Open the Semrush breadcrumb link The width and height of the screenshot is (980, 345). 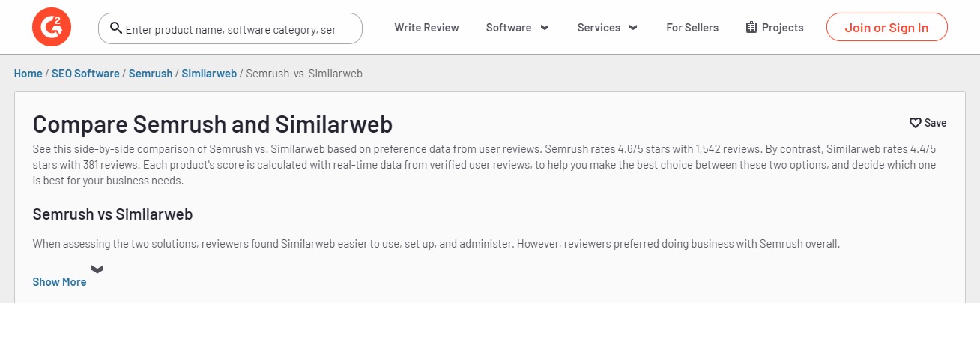pyautogui.click(x=151, y=73)
